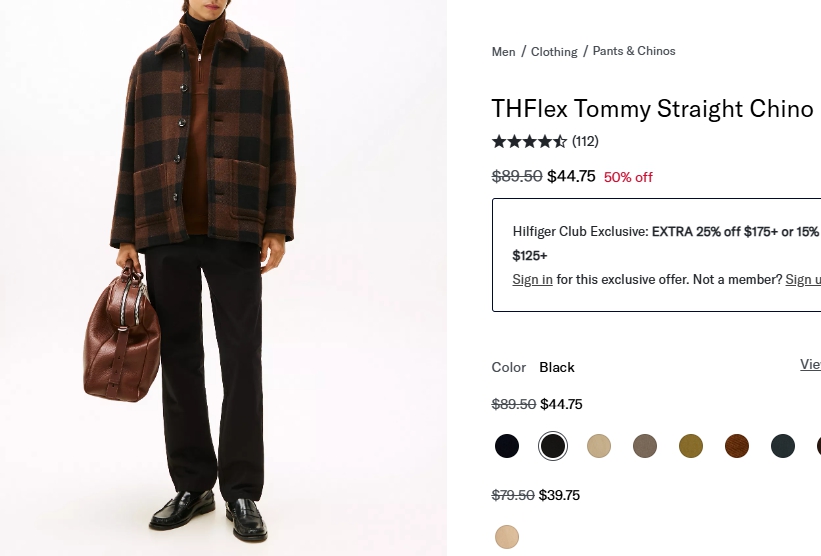Open the Pants & Chinos breadcrumb
The width and height of the screenshot is (821, 556).
tap(634, 51)
